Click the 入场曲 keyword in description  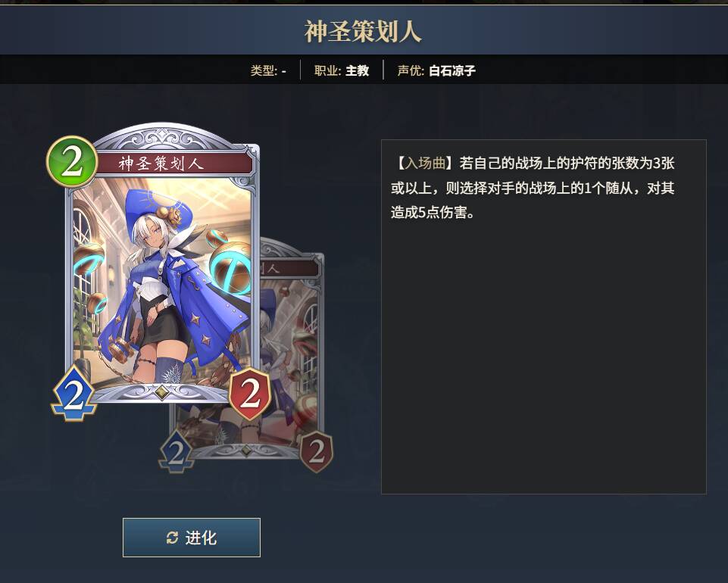[x=425, y=163]
